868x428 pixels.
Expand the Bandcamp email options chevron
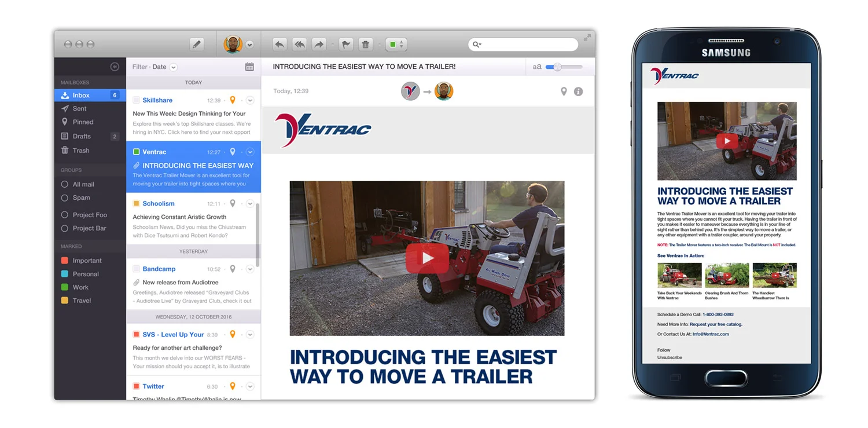tap(250, 269)
